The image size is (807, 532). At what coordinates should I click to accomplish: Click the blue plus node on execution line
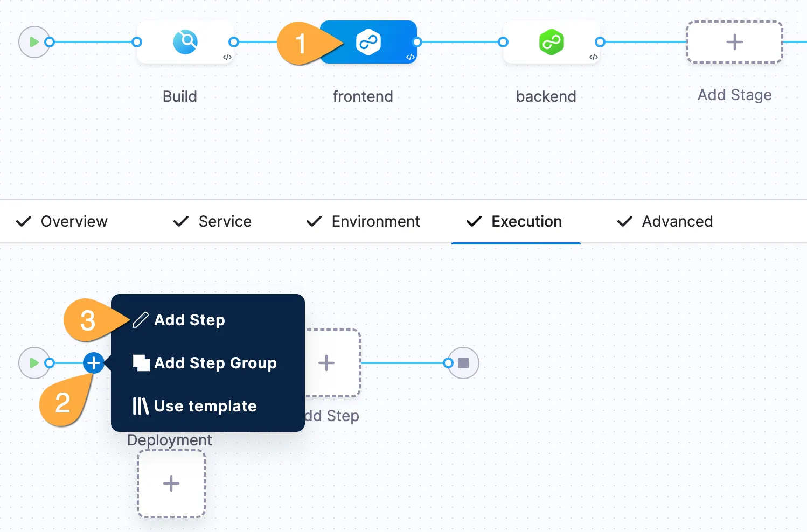point(94,363)
